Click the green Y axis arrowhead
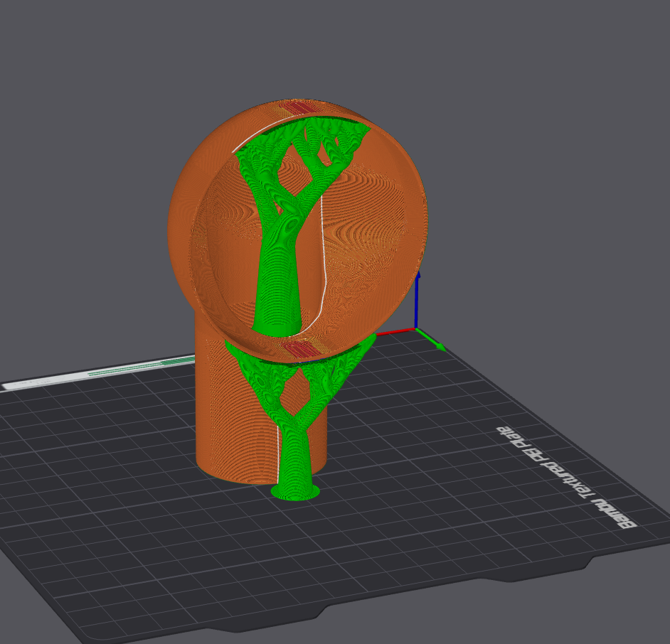Image resolution: width=670 pixels, height=644 pixels. tap(440, 346)
